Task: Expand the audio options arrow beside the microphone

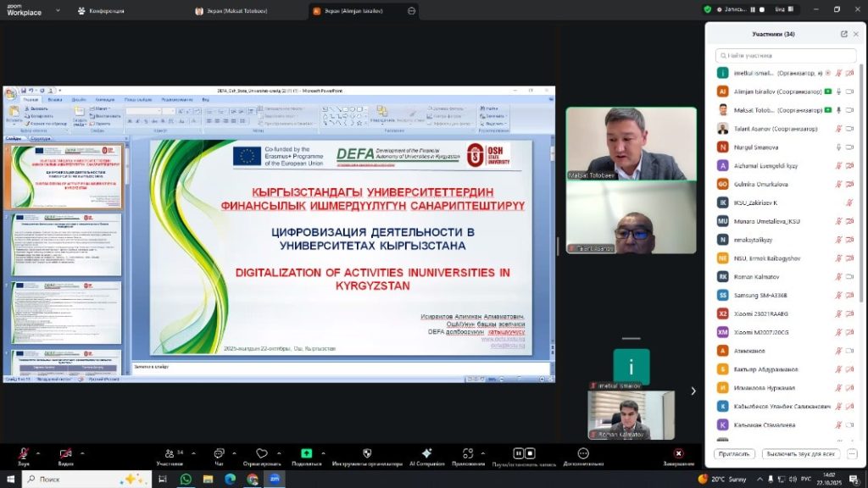Action: [40, 452]
